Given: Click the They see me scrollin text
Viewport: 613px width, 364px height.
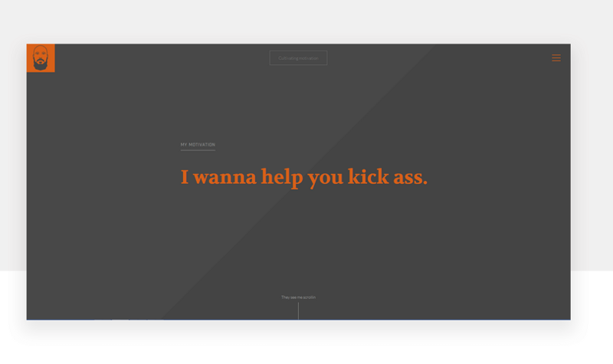Looking at the screenshot, I should pos(298,297).
